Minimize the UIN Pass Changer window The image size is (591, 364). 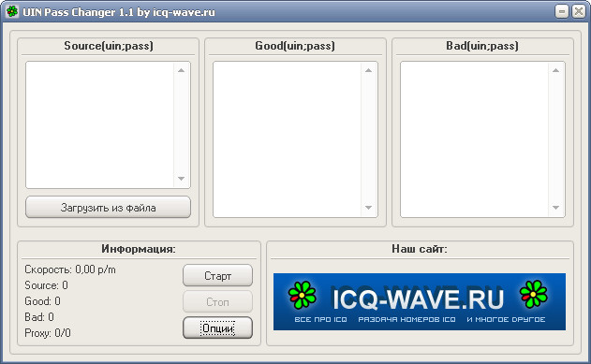pyautogui.click(x=562, y=11)
